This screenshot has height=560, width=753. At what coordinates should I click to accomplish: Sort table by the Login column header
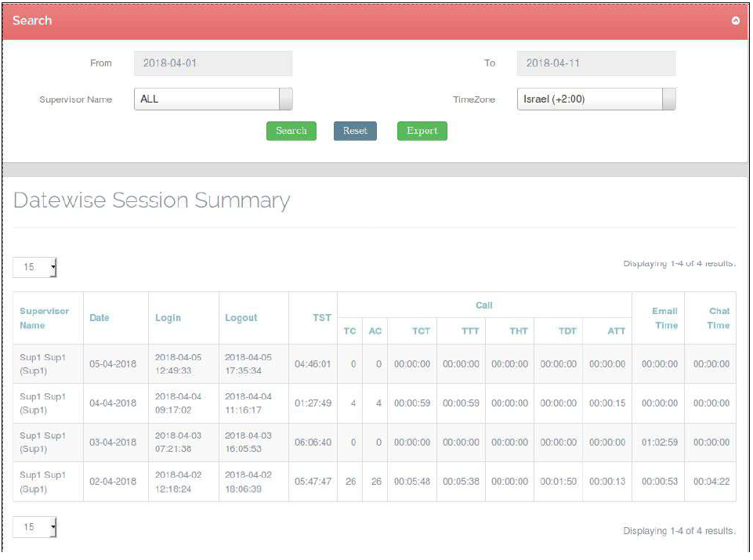tap(168, 318)
